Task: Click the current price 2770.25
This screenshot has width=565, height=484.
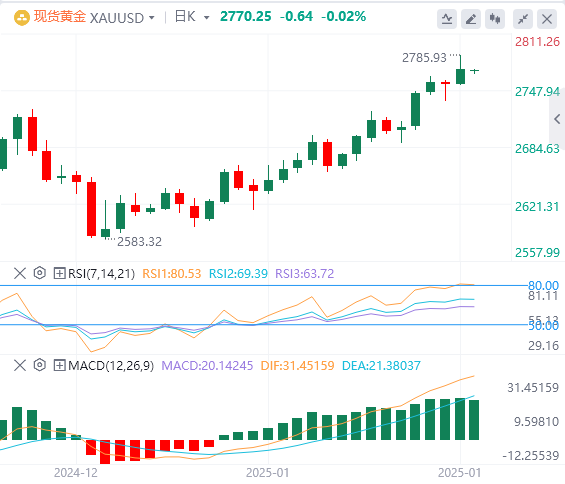Action: pos(245,17)
